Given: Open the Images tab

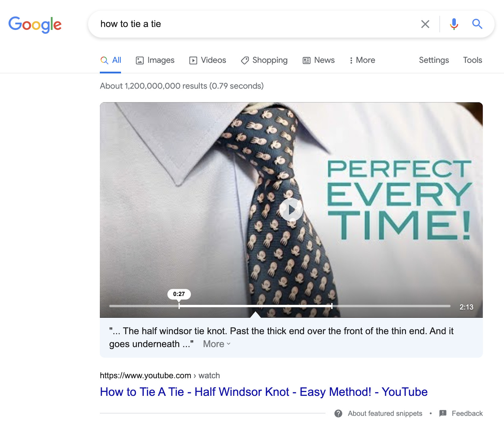Looking at the screenshot, I should [x=155, y=60].
